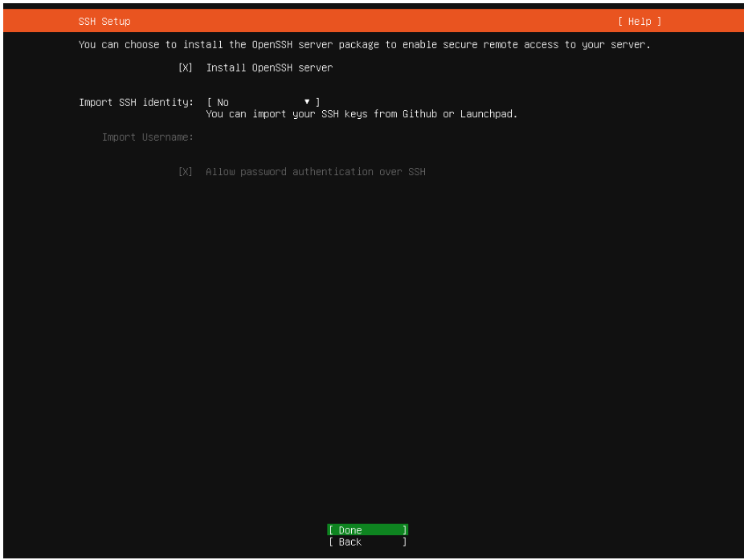
Task: Select the Back button
Action: pyautogui.click(x=367, y=542)
